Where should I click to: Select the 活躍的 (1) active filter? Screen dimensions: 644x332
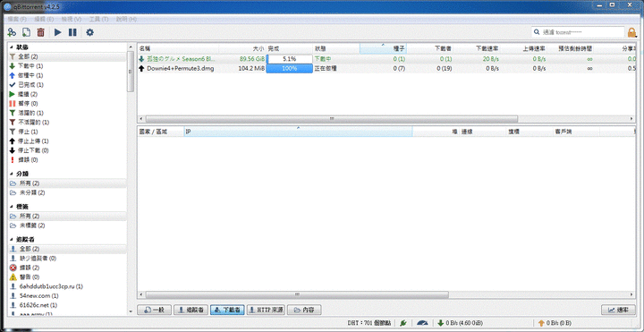(67, 113)
